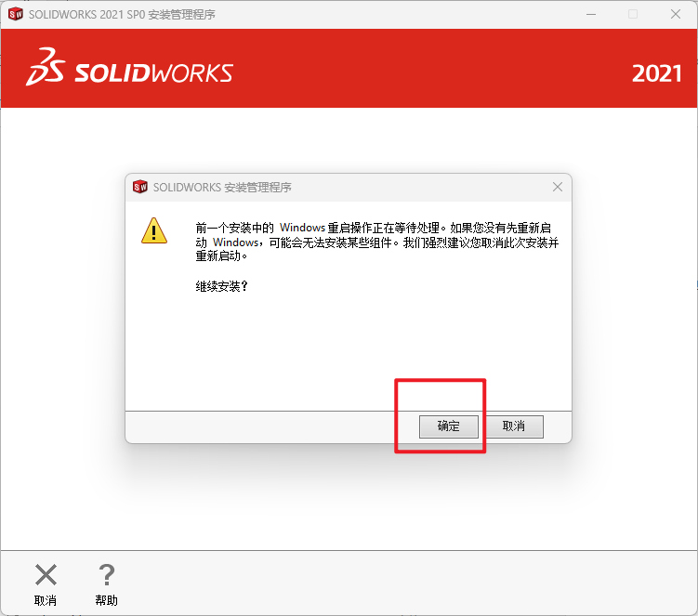The height and width of the screenshot is (616, 698).
Task: Click the 取消 label under the X icon
Action: (46, 600)
